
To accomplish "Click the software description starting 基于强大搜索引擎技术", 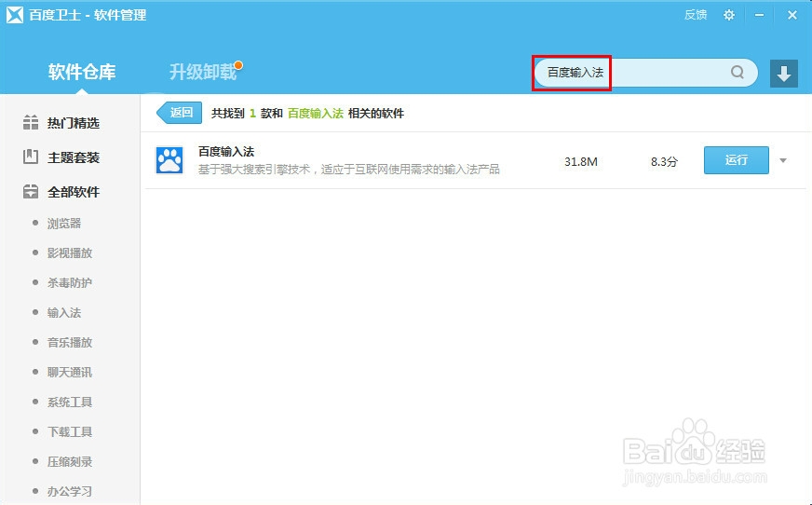I will [x=348, y=170].
